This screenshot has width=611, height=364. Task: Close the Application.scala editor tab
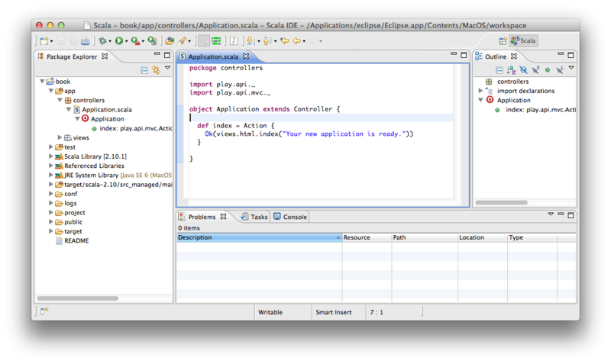pos(246,56)
